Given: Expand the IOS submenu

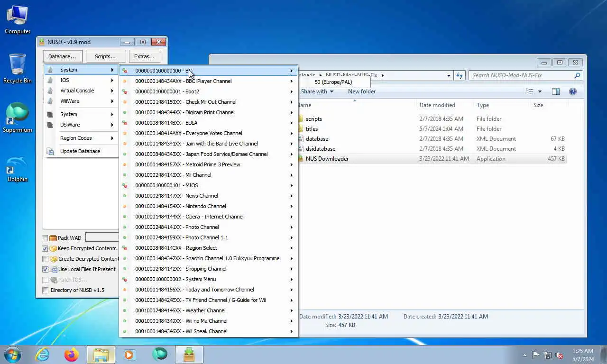Looking at the screenshot, I should click(x=81, y=80).
